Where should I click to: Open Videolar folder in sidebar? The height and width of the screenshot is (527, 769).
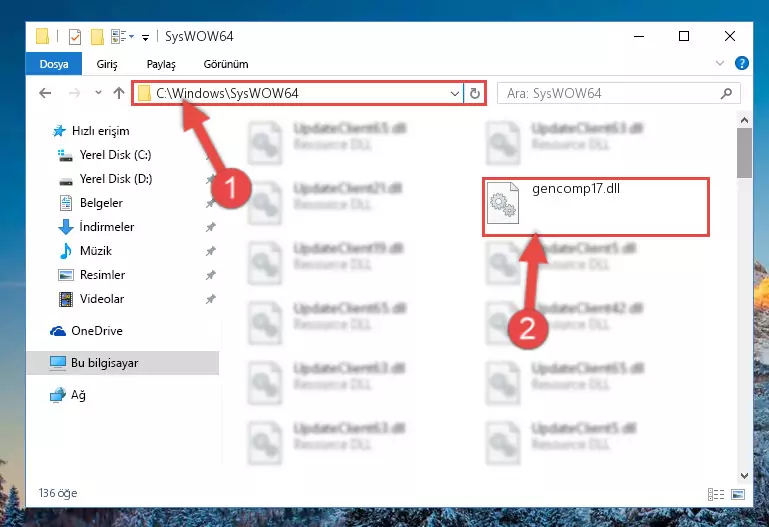click(102, 299)
